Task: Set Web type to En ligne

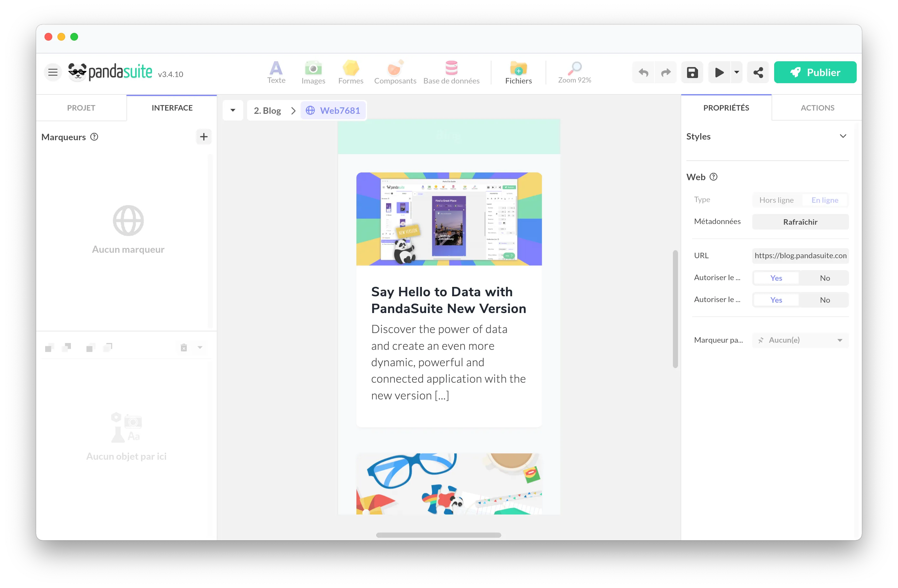Action: tap(824, 200)
